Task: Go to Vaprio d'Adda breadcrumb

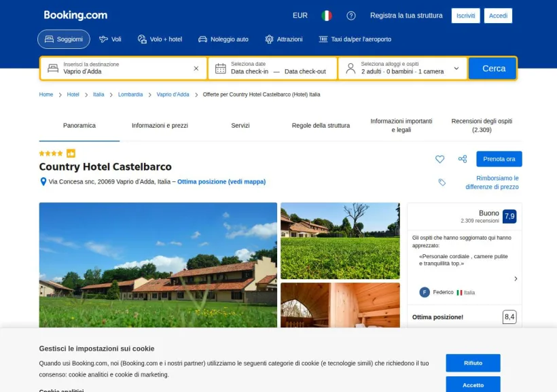Action: click(x=173, y=94)
